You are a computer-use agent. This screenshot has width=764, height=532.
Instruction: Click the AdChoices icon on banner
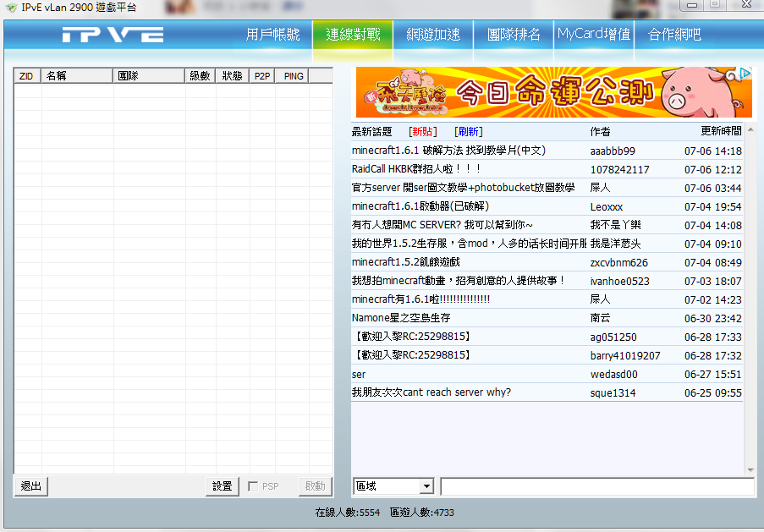(745, 73)
